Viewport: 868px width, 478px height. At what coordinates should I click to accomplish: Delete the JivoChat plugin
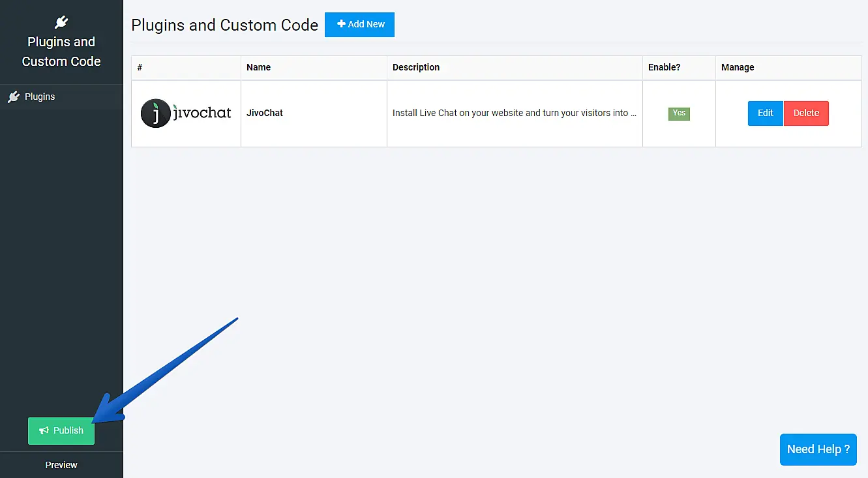[x=806, y=113]
